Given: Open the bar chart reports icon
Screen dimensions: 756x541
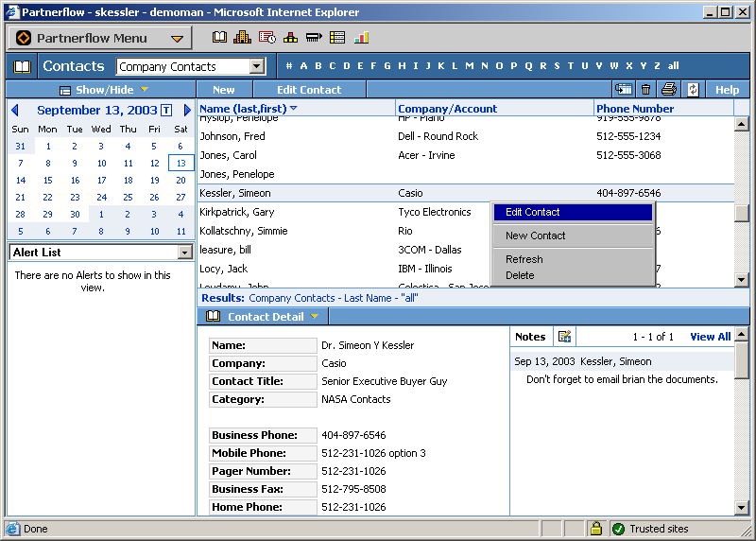Looking at the screenshot, I should (361, 37).
